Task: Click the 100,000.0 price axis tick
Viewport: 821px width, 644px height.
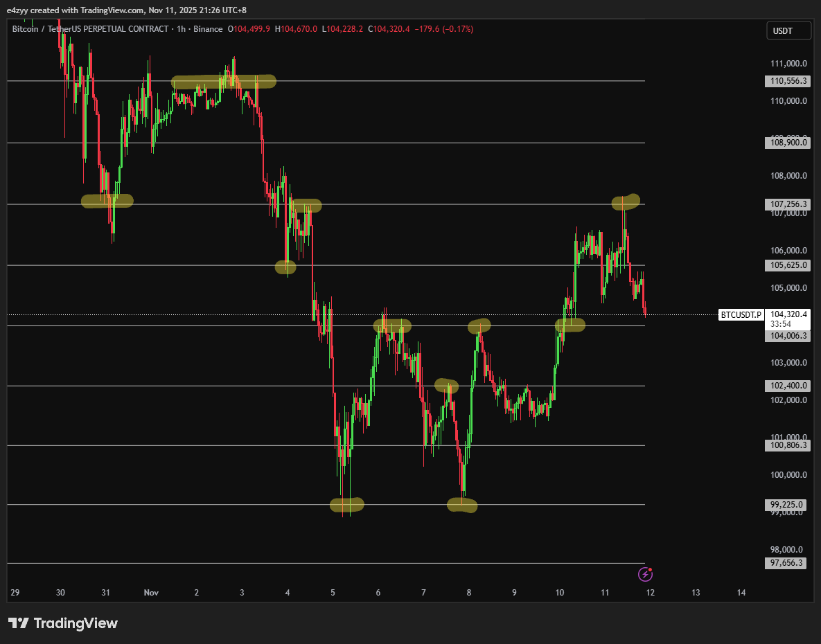Action: [x=788, y=475]
